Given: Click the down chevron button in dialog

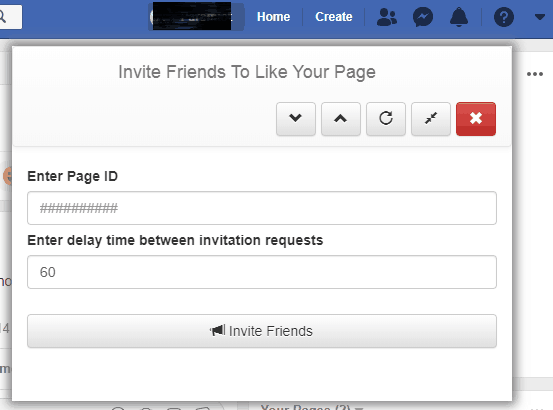Looking at the screenshot, I should [296, 119].
